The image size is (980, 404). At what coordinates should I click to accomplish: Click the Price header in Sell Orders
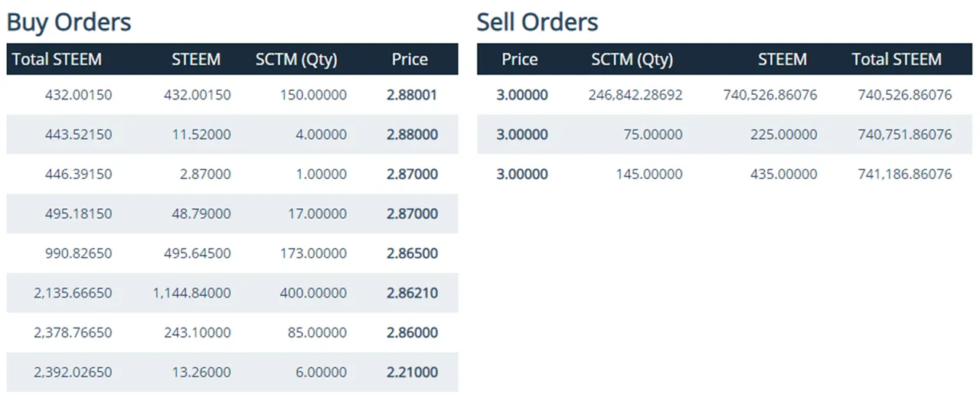pyautogui.click(x=520, y=60)
